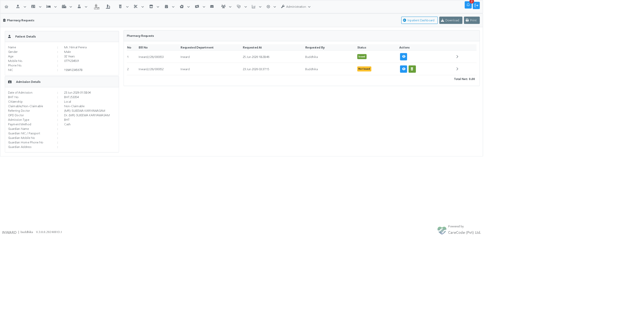Screen dimensions: 644x317
Task: Open the hospital building icon menu
Action: click(64, 7)
